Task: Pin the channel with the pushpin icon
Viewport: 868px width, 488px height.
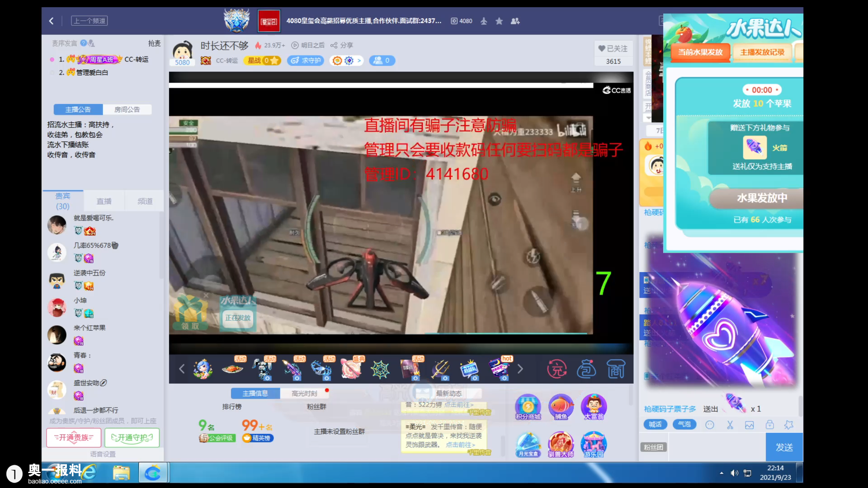Action: (x=484, y=21)
